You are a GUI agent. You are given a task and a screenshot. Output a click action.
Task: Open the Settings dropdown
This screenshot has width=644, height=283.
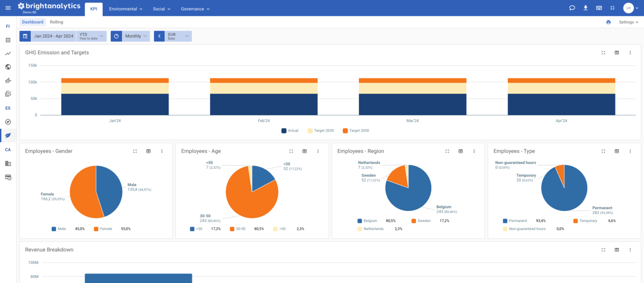(x=628, y=22)
